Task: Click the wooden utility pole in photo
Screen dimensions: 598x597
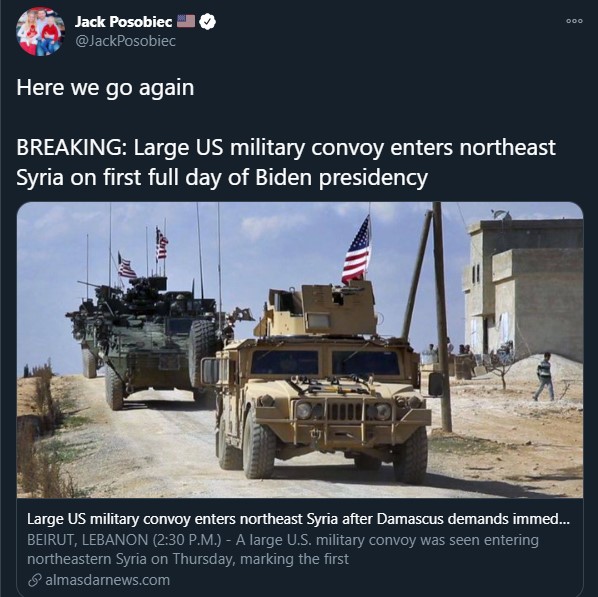Action: tap(442, 317)
